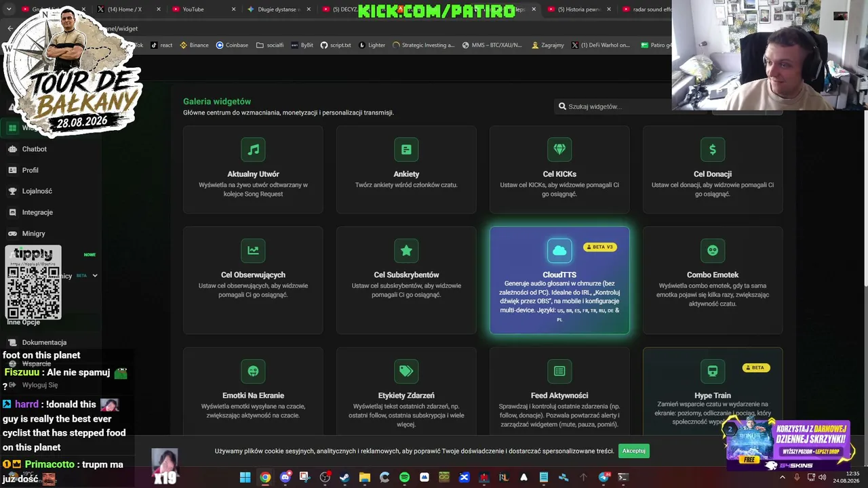Close the (14) Home / X tab

point(159,9)
